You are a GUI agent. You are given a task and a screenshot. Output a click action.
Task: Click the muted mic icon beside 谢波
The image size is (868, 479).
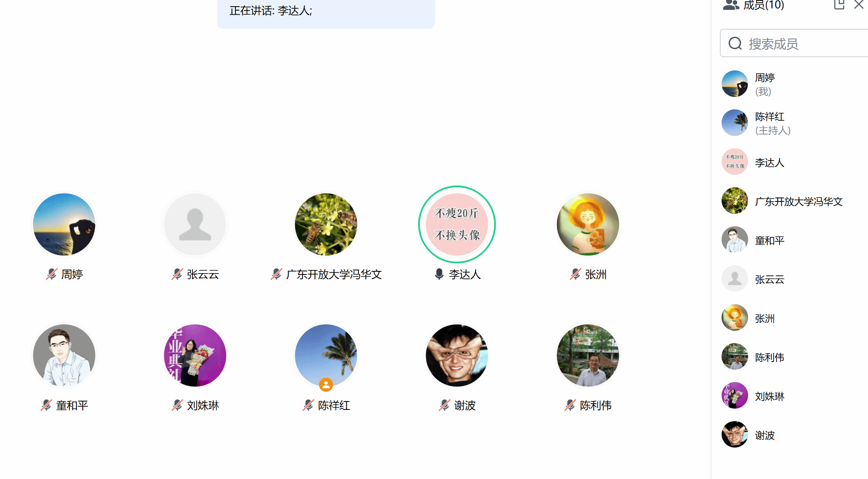(x=445, y=405)
